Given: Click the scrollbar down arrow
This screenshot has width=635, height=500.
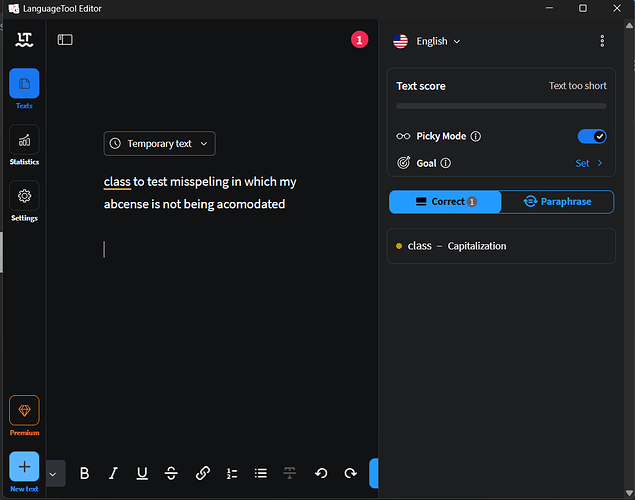Looking at the screenshot, I should point(629,493).
